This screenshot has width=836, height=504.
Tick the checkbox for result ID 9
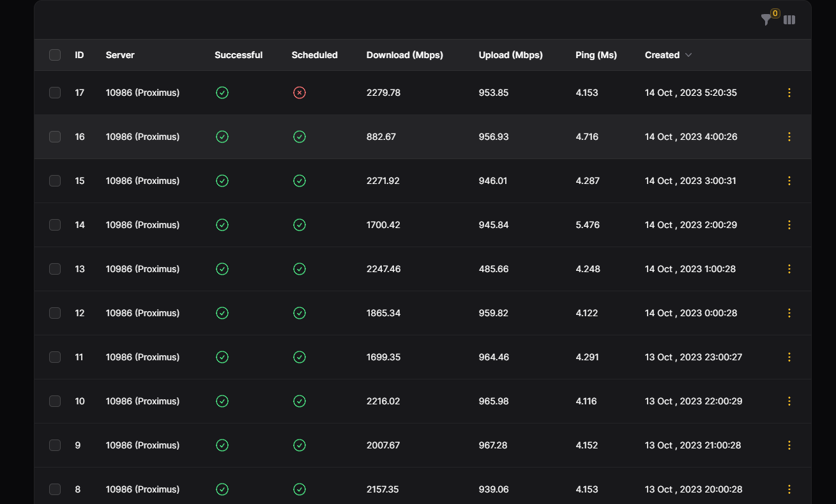click(55, 445)
